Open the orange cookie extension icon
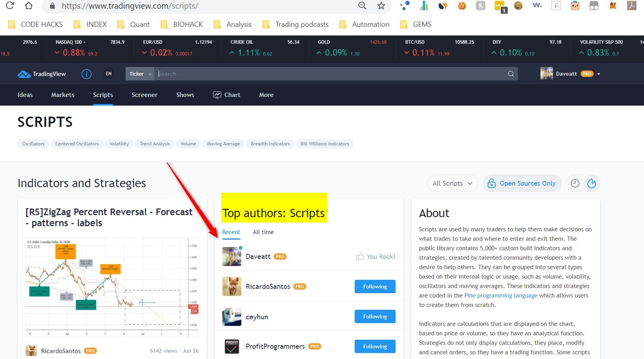This screenshot has height=359, width=644. 462,6
